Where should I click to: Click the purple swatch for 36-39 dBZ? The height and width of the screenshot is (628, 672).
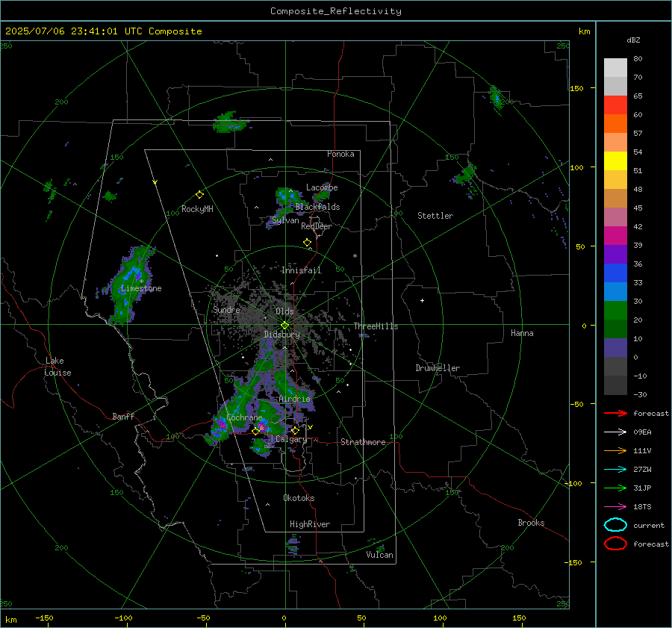(615, 255)
